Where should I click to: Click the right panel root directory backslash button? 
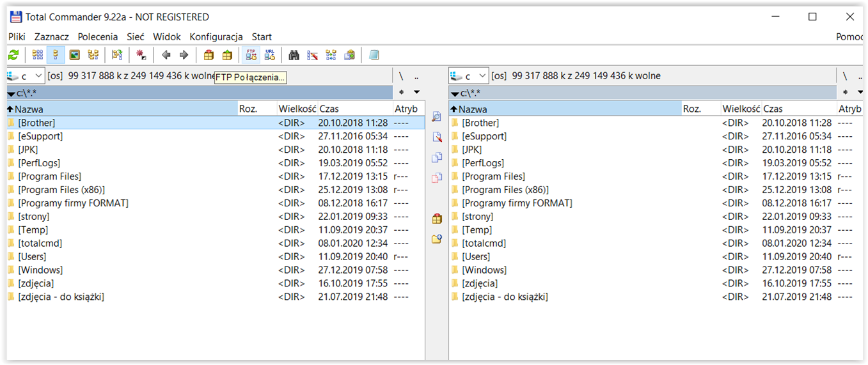tap(844, 76)
